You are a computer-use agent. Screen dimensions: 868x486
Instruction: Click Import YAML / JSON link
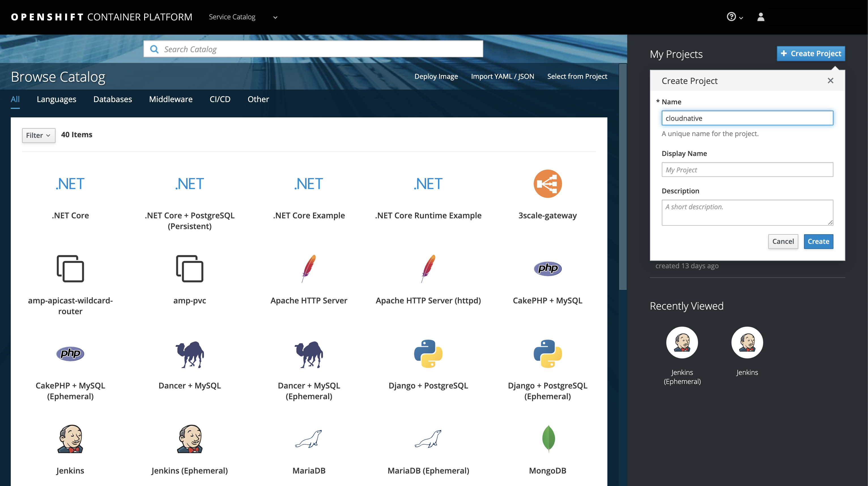point(502,76)
